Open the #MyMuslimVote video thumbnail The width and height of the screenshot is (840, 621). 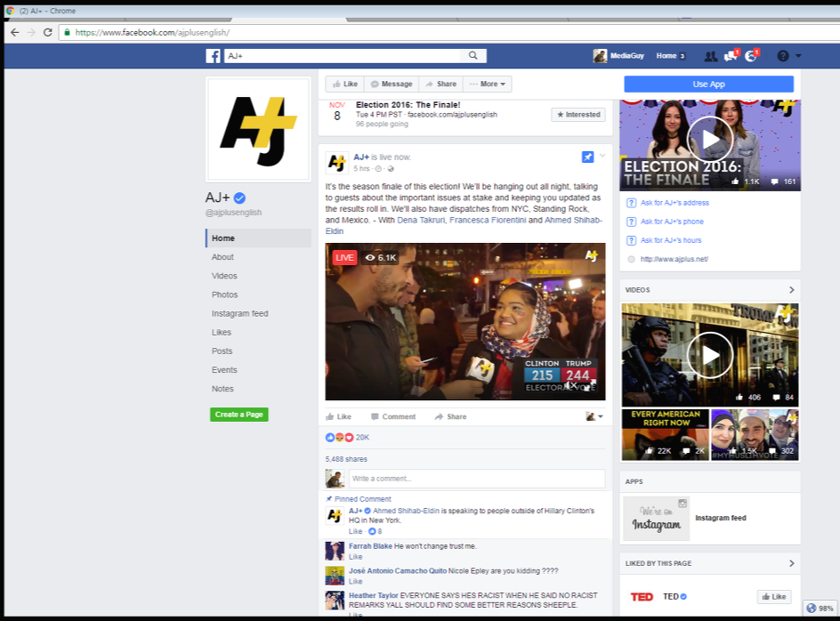tap(755, 434)
